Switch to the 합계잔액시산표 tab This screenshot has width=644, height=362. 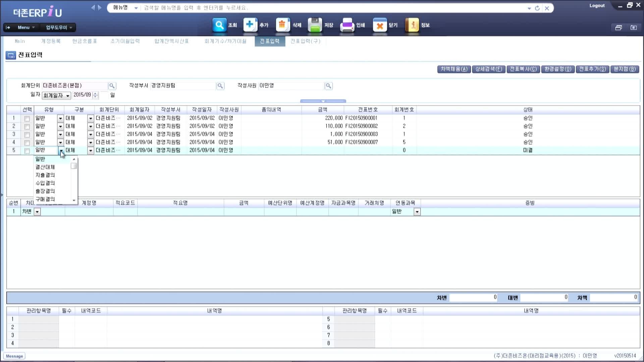171,41
